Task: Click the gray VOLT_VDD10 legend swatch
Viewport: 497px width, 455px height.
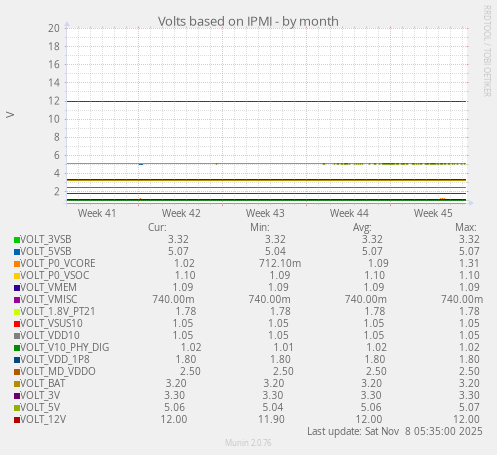Action: point(17,336)
